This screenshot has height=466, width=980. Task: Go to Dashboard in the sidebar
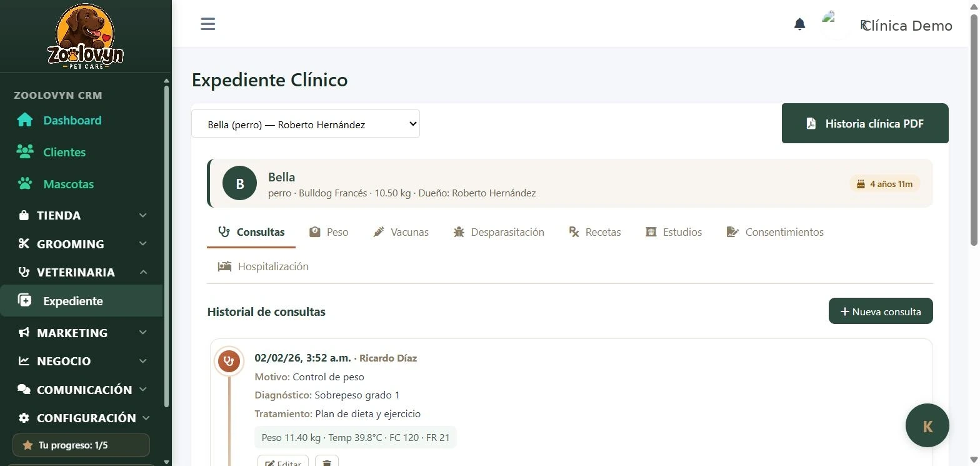pyautogui.click(x=72, y=120)
